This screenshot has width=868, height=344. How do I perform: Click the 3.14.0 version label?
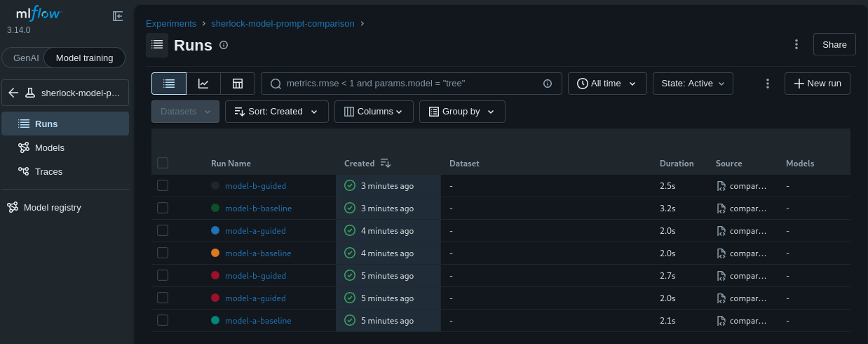click(x=19, y=30)
